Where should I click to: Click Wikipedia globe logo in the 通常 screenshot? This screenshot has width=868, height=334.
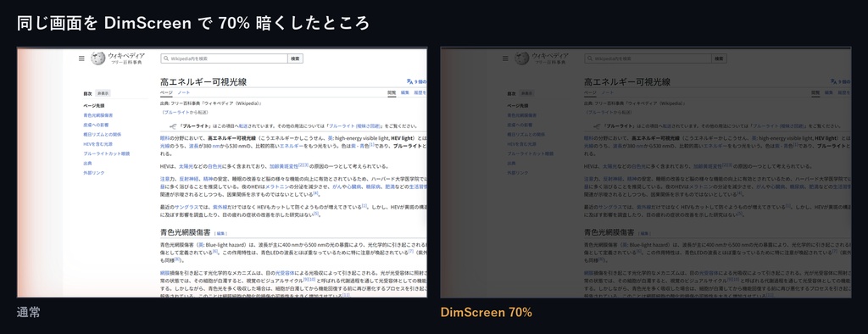98,58
